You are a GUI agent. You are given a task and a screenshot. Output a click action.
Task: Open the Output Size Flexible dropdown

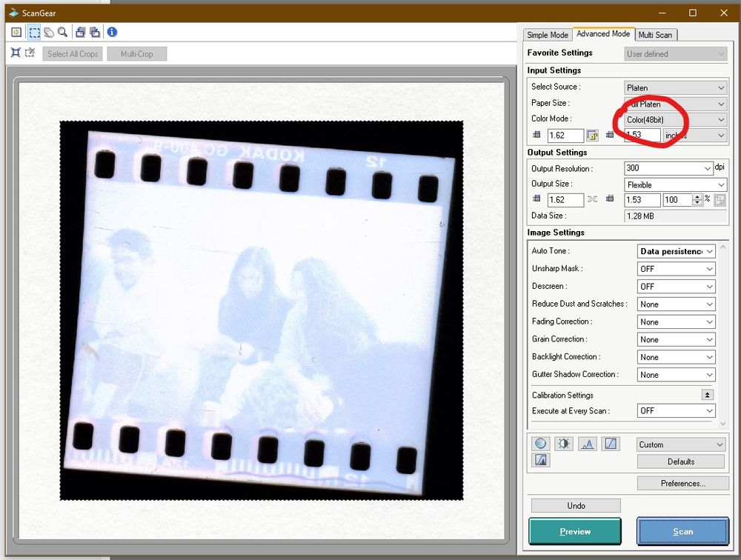point(675,184)
